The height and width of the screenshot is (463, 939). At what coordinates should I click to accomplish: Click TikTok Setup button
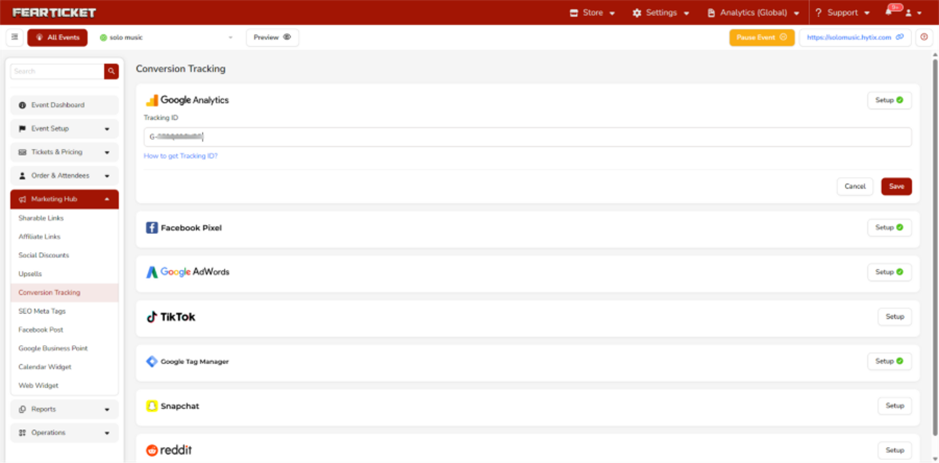coord(895,317)
